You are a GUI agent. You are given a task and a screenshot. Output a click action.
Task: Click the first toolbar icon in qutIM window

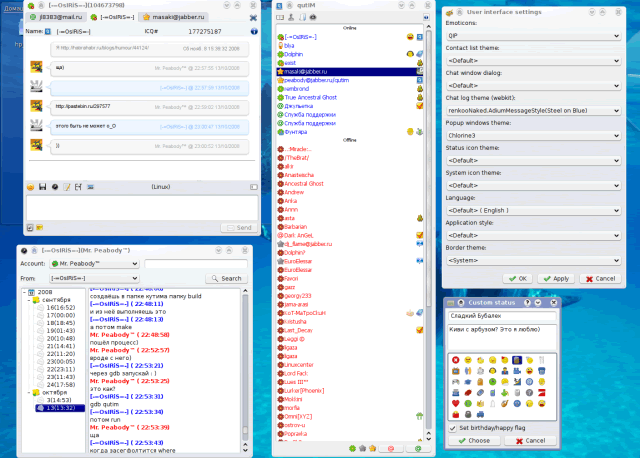280,17
